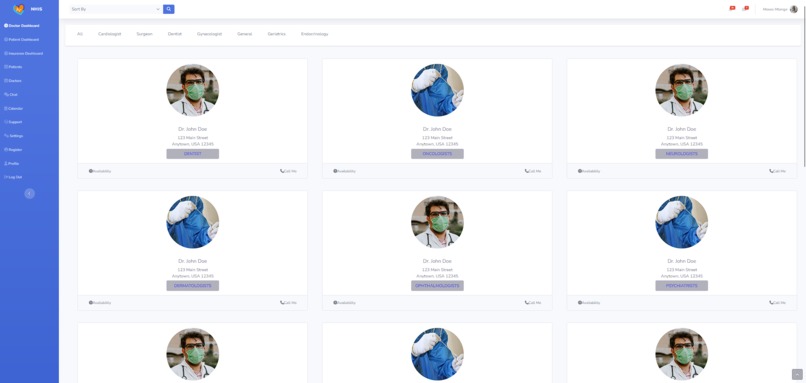Select the Endocrinology filter tab
This screenshot has width=806, height=383.
(x=315, y=34)
